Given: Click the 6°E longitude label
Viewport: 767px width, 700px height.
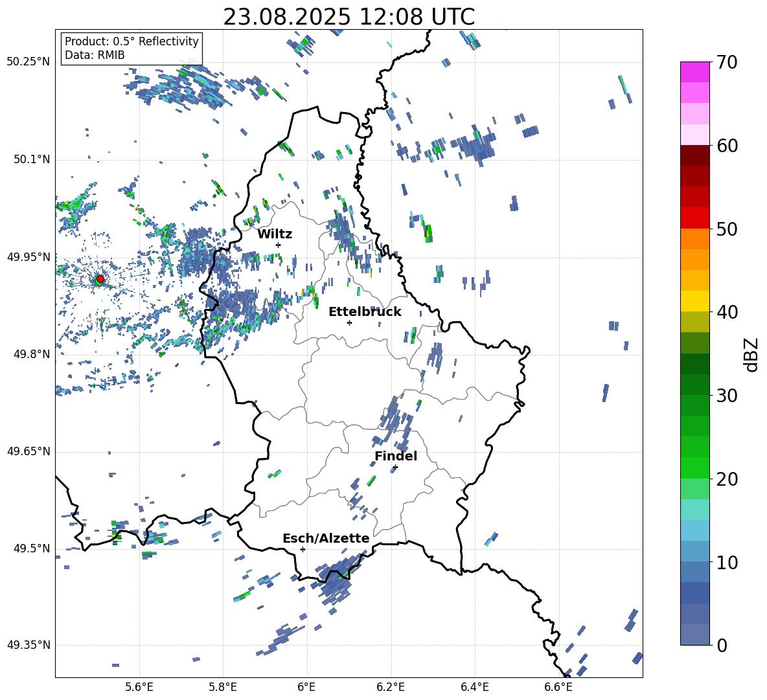Looking at the screenshot, I should [306, 687].
